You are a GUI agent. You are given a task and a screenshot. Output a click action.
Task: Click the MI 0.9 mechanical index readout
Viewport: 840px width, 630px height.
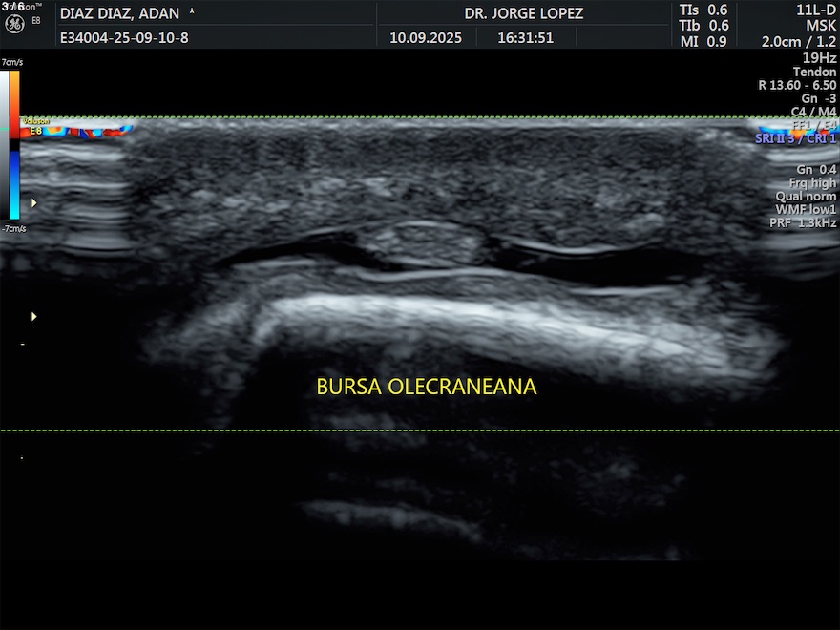(703, 41)
